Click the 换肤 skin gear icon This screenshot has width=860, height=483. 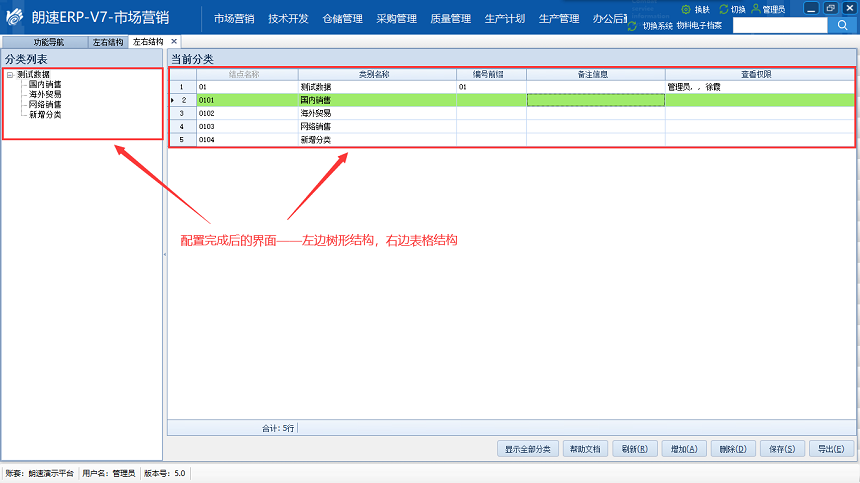pos(686,9)
